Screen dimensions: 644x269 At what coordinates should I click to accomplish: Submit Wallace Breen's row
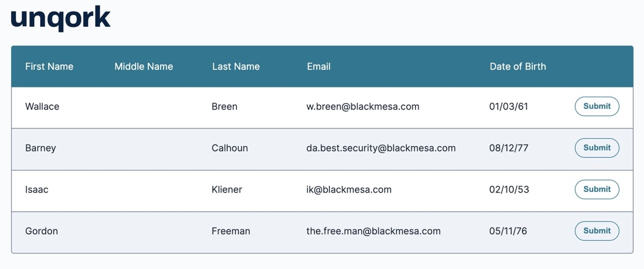[597, 106]
